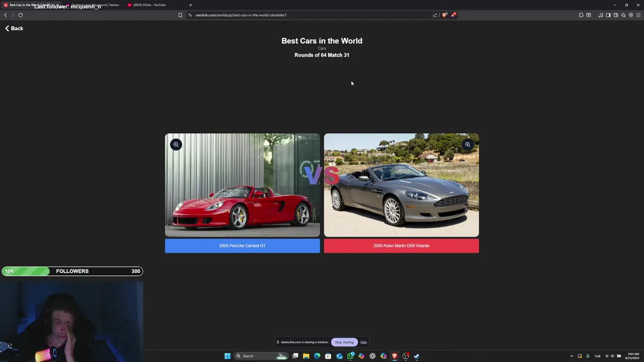Toggle the browser sidebar panel
Screen dimensions: 644x362
point(608,15)
